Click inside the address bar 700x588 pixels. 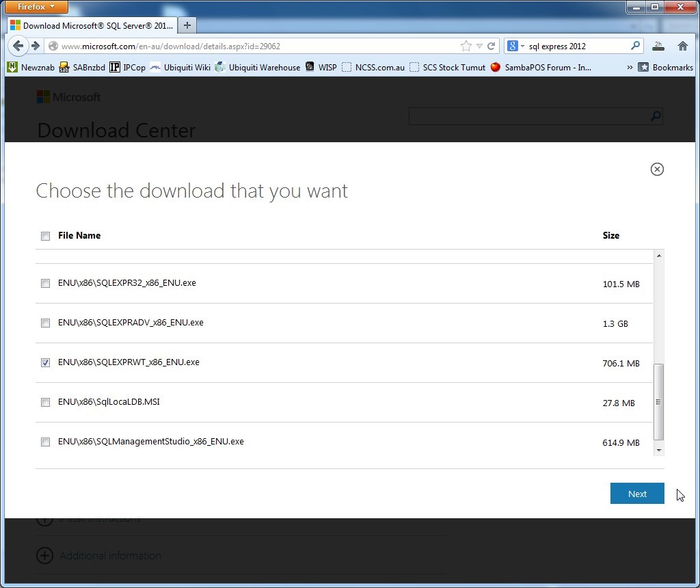tap(239, 46)
